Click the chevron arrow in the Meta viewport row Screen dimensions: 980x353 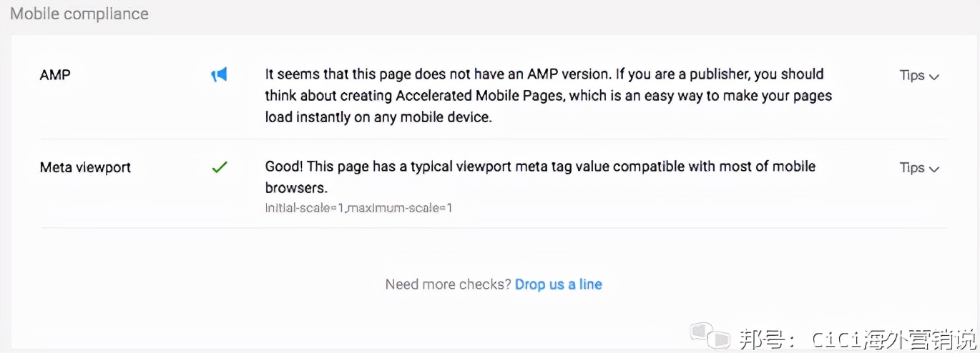click(x=934, y=169)
